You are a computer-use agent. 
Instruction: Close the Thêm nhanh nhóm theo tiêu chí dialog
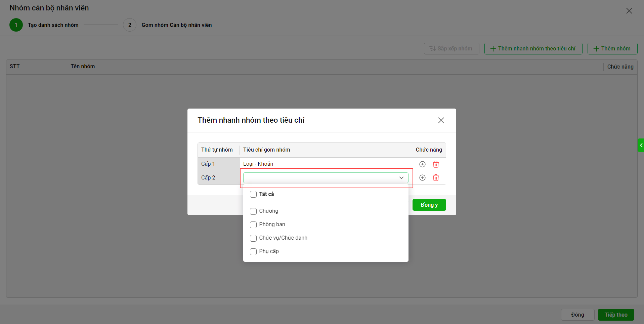(441, 120)
